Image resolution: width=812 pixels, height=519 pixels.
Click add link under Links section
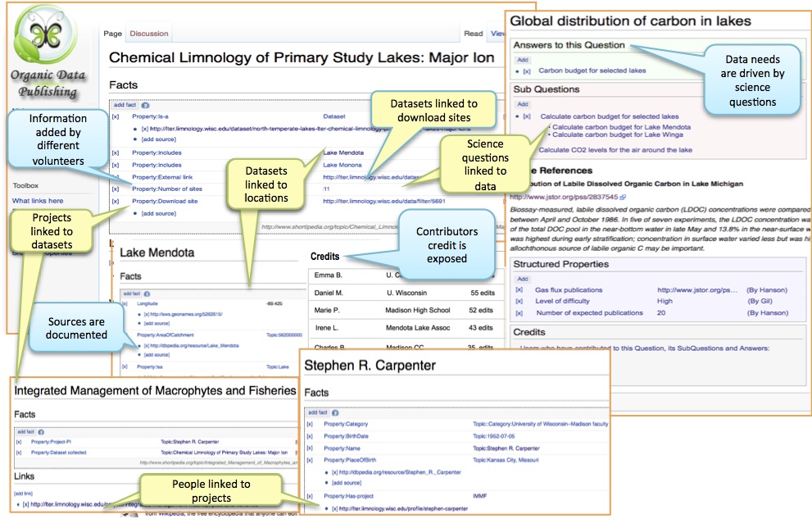coord(22,493)
